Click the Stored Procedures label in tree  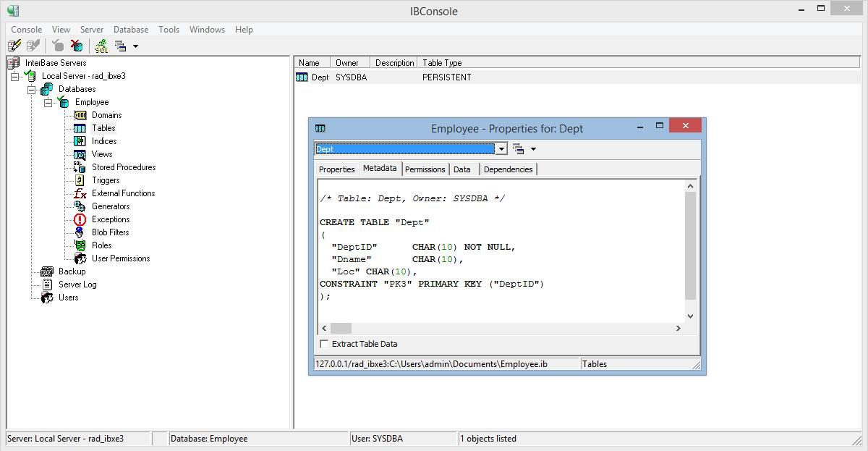[x=124, y=167]
